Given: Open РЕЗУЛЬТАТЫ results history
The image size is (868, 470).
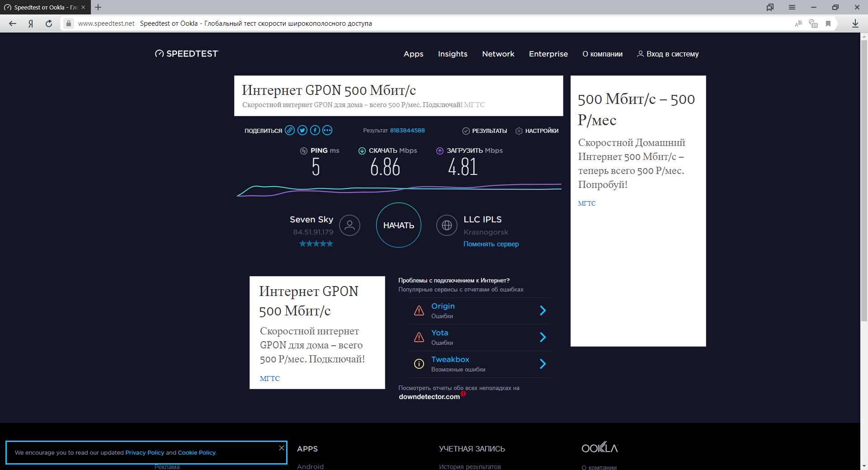Looking at the screenshot, I should click(484, 131).
